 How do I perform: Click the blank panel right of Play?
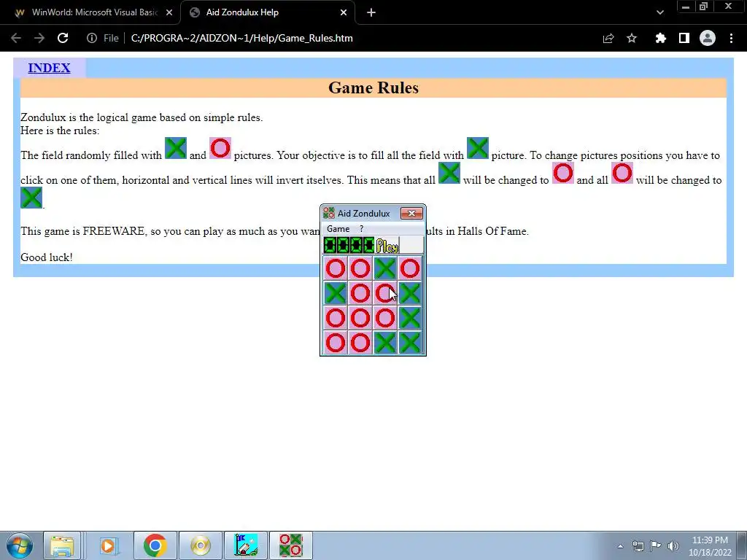(x=411, y=246)
